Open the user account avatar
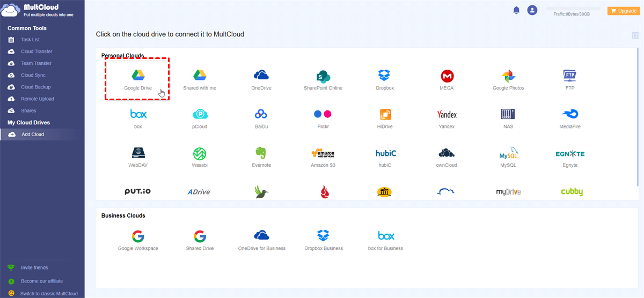 coord(532,10)
